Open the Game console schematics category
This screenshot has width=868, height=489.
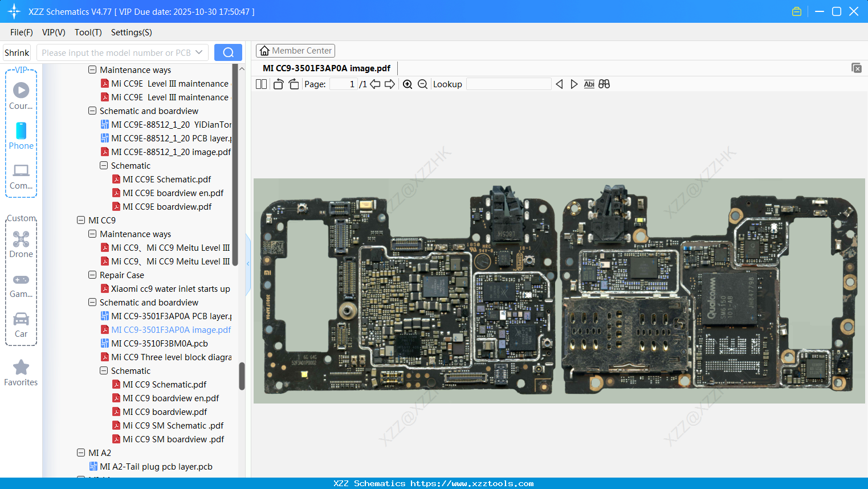pos(21,284)
